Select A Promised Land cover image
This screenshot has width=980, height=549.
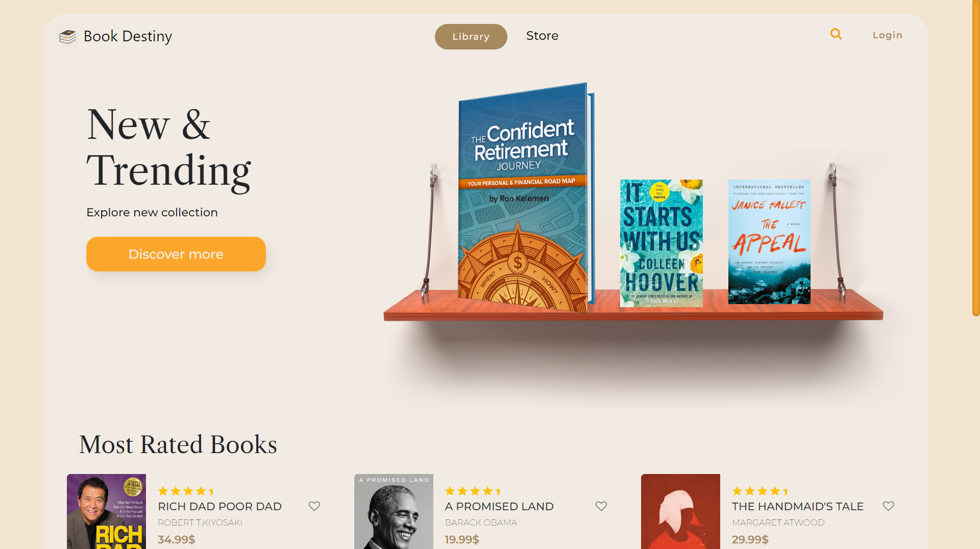tap(394, 511)
